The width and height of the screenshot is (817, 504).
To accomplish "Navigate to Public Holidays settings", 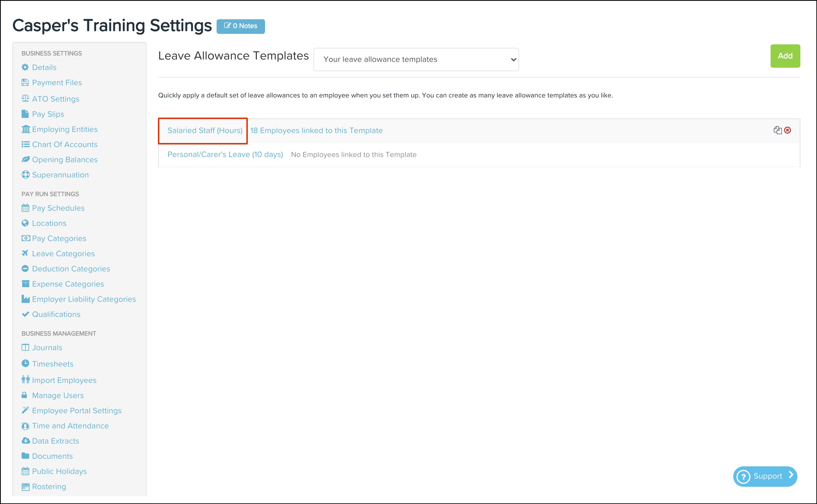I will (x=59, y=471).
